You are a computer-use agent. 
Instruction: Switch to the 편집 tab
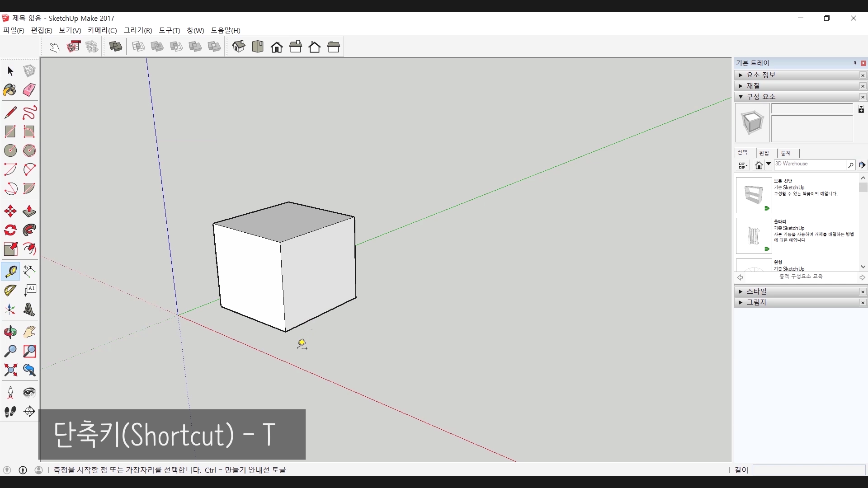764,153
